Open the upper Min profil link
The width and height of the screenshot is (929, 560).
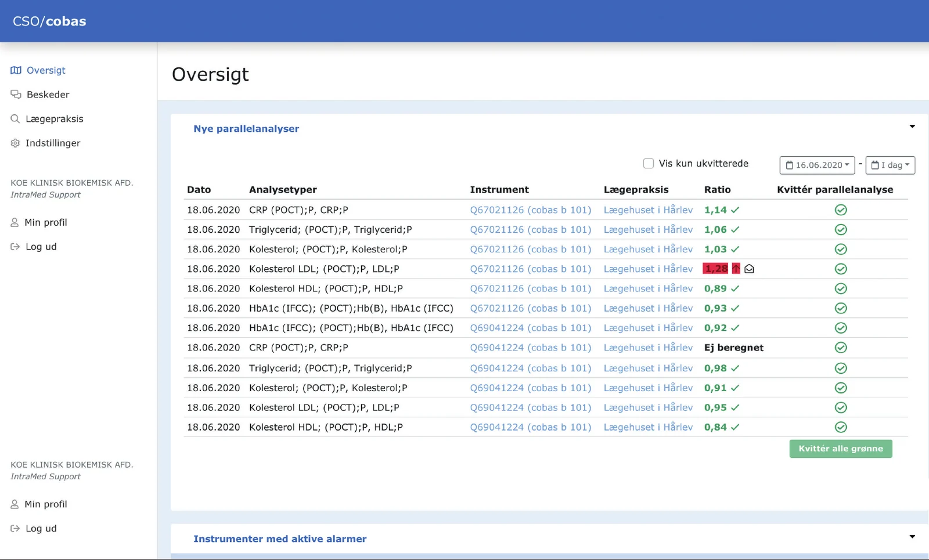(39, 222)
